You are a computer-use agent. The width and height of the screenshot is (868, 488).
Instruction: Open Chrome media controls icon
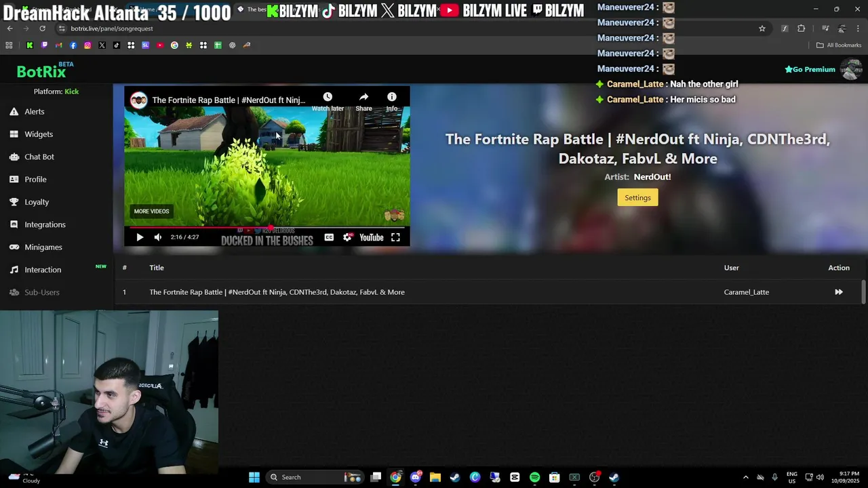pyautogui.click(x=825, y=28)
